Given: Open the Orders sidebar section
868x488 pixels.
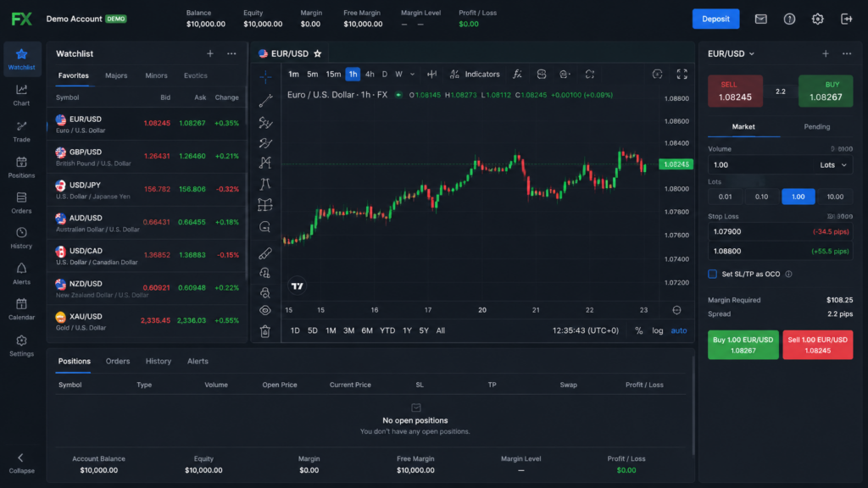Looking at the screenshot, I should click(21, 202).
